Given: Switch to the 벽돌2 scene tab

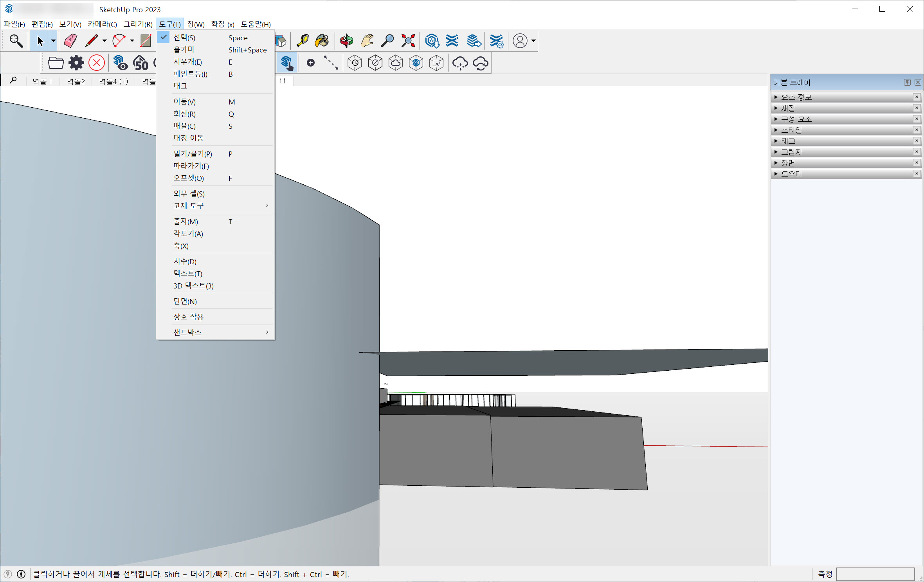Looking at the screenshot, I should [76, 81].
